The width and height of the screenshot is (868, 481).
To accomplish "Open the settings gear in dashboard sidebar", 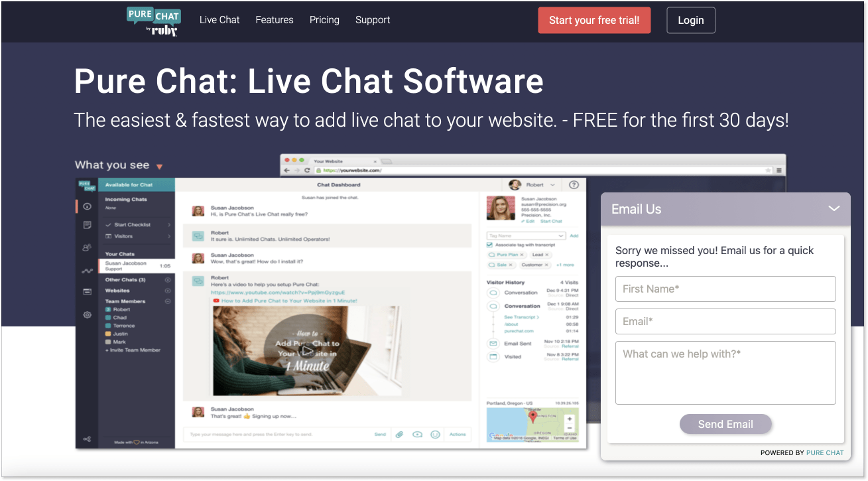I will tap(87, 315).
